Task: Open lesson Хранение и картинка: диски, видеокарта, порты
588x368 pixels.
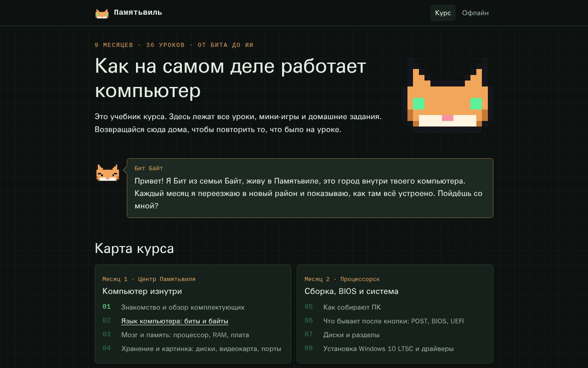Action: click(x=201, y=349)
